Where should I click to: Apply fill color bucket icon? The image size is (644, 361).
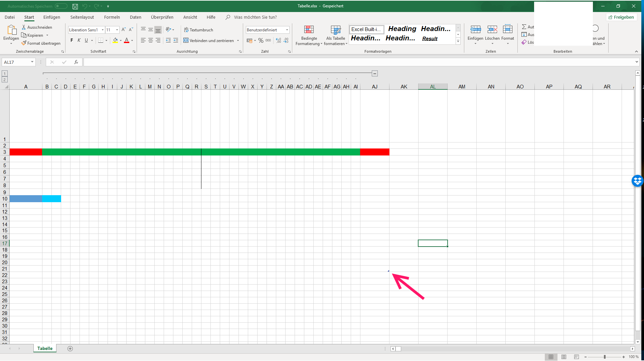(115, 40)
